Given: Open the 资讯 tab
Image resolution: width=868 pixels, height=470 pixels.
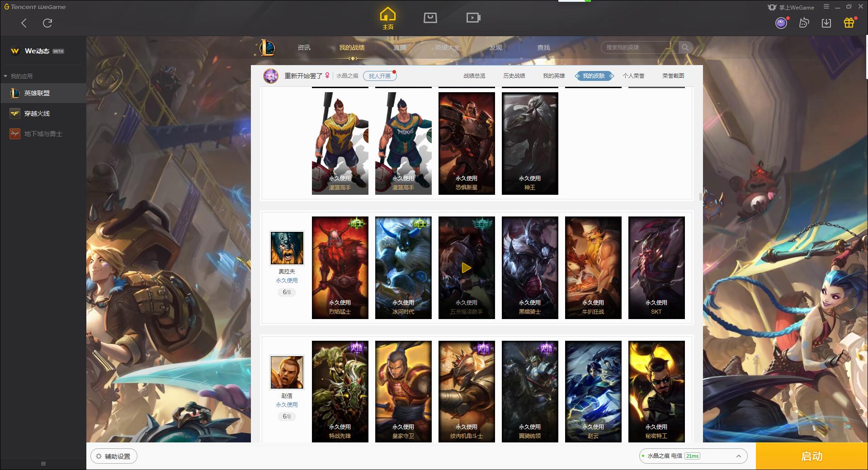Looking at the screenshot, I should click(304, 47).
